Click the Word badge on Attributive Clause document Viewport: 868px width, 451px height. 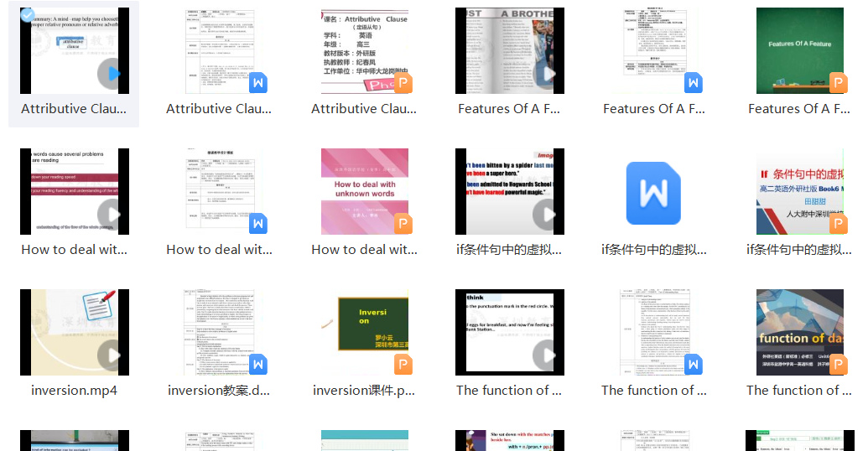[258, 83]
